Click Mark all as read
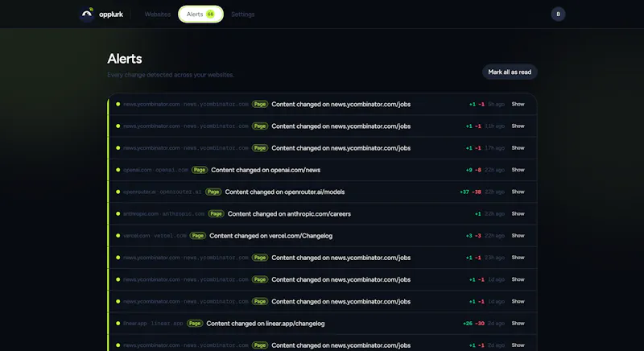This screenshot has width=644, height=351. tap(510, 72)
